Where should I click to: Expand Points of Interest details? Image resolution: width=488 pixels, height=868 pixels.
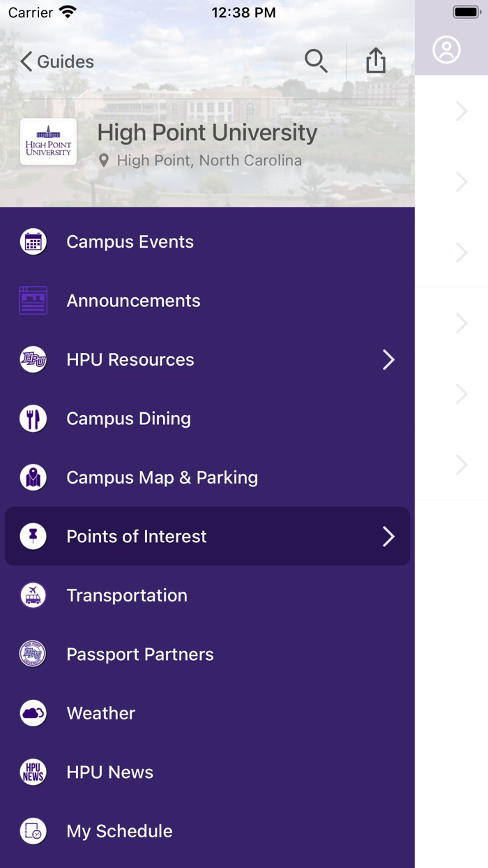pyautogui.click(x=388, y=536)
